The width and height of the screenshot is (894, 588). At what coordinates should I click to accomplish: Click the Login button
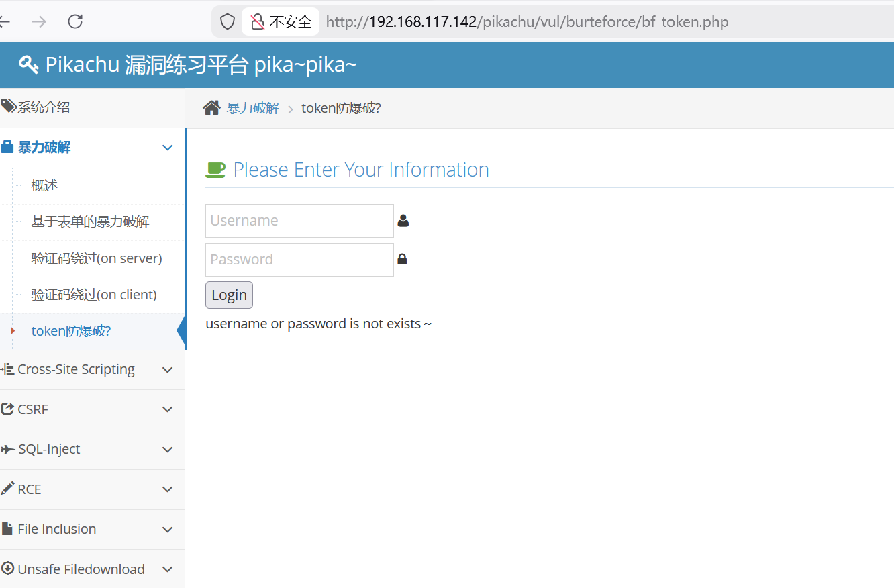pos(229,295)
